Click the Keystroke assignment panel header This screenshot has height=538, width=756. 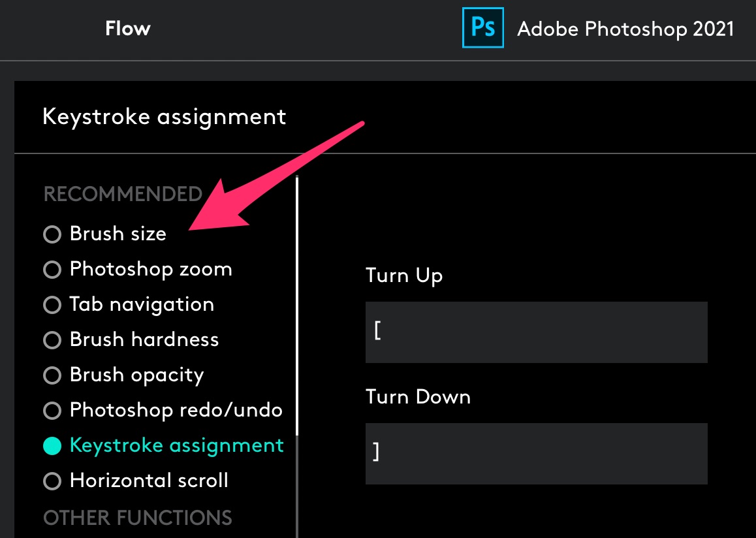point(165,117)
